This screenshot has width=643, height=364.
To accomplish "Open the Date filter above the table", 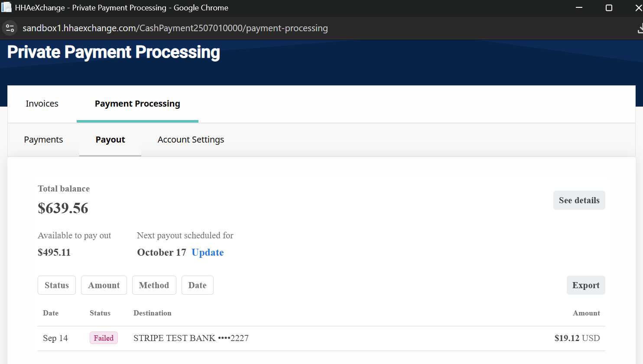I will (197, 285).
